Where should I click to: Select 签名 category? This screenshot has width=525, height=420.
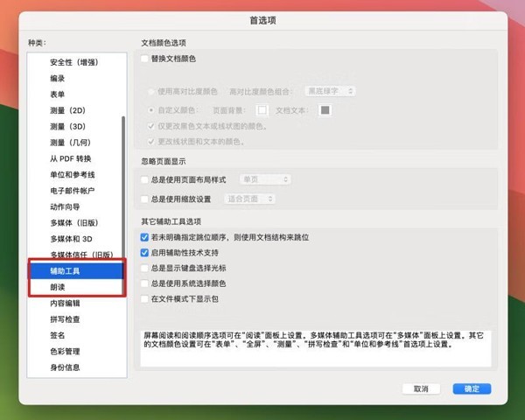coord(77,335)
